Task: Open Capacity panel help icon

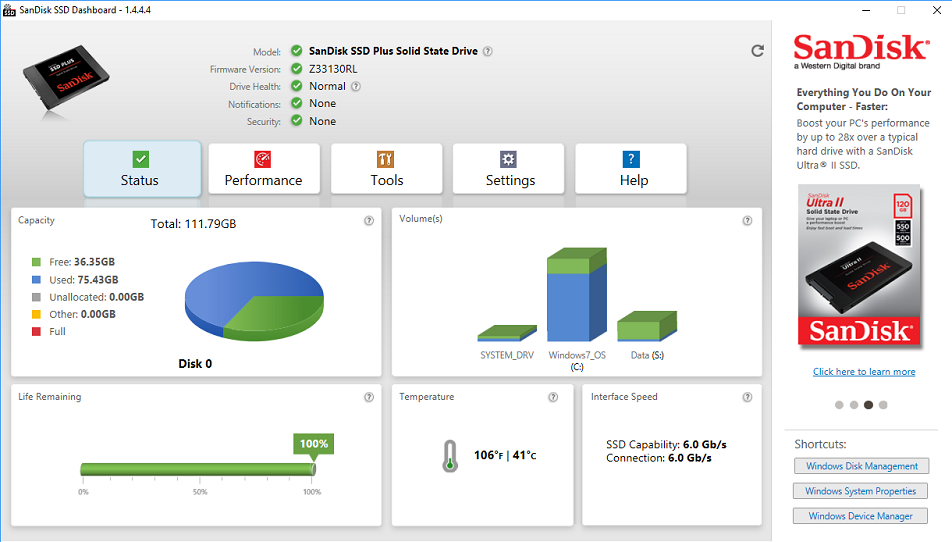Action: (x=369, y=221)
